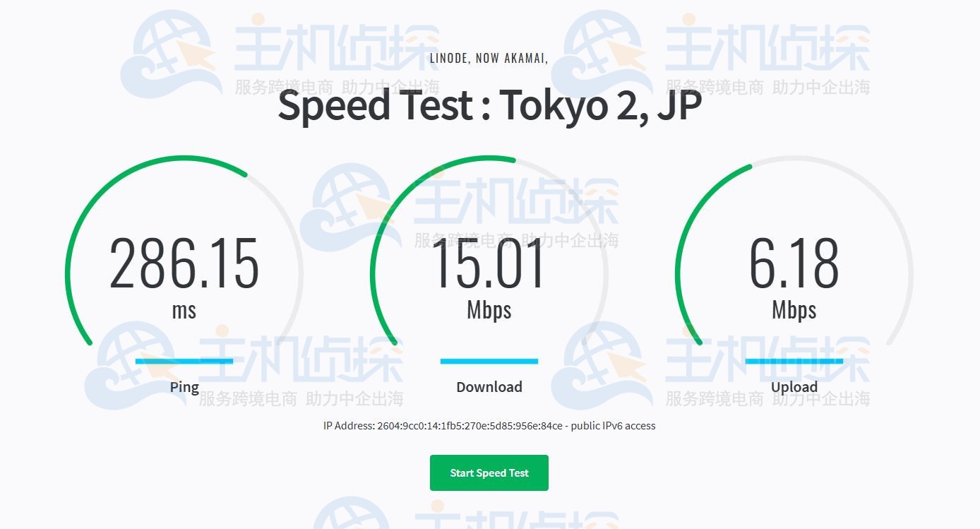Click the Speed Test : Tokyo 2, JP heading
This screenshot has width=980, height=529.
coord(489,106)
